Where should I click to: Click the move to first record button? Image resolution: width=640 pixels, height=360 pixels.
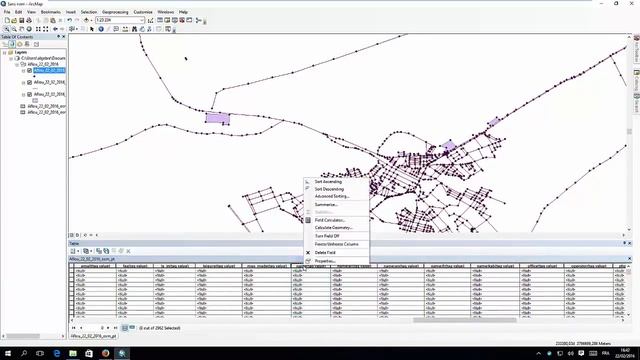pos(74,328)
